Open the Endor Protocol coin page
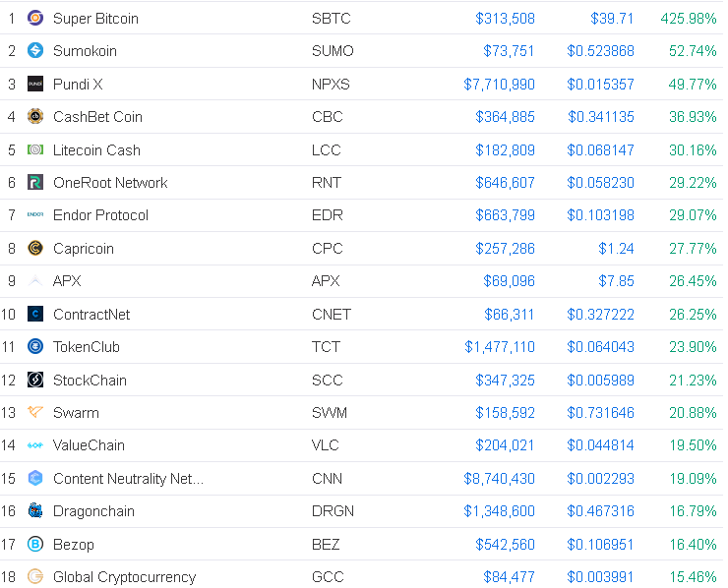 coord(100,215)
